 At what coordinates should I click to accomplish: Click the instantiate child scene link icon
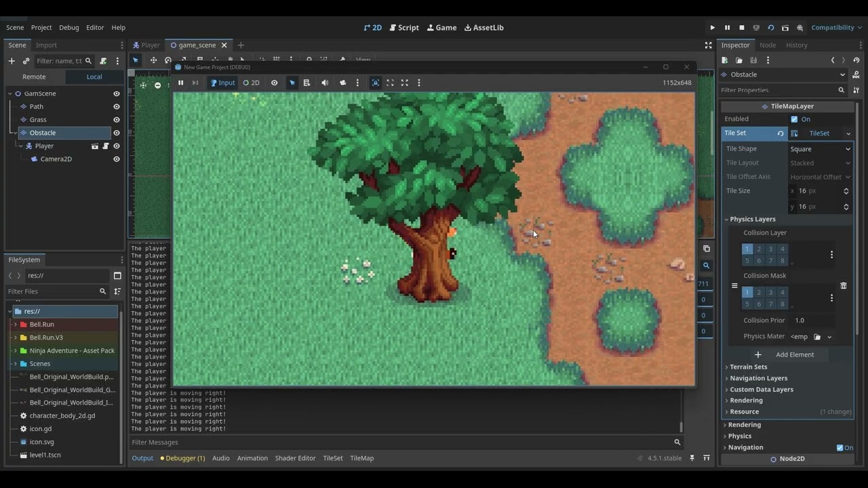point(26,61)
